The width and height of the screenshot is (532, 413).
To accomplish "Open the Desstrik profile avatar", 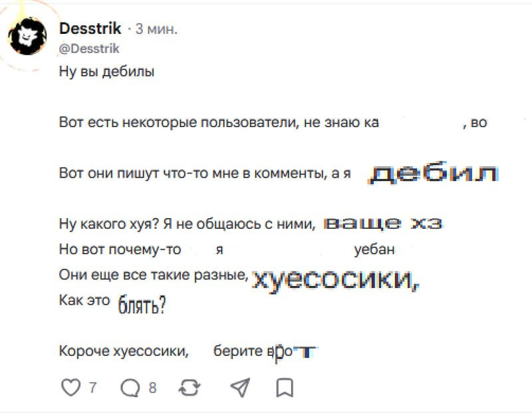I will 27,37.
